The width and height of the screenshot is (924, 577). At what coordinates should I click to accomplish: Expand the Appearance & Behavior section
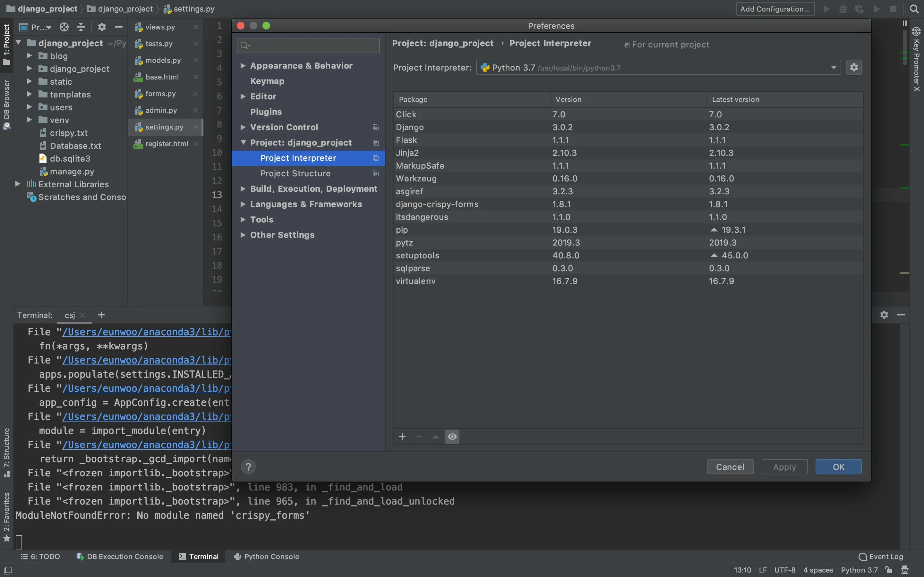click(243, 66)
